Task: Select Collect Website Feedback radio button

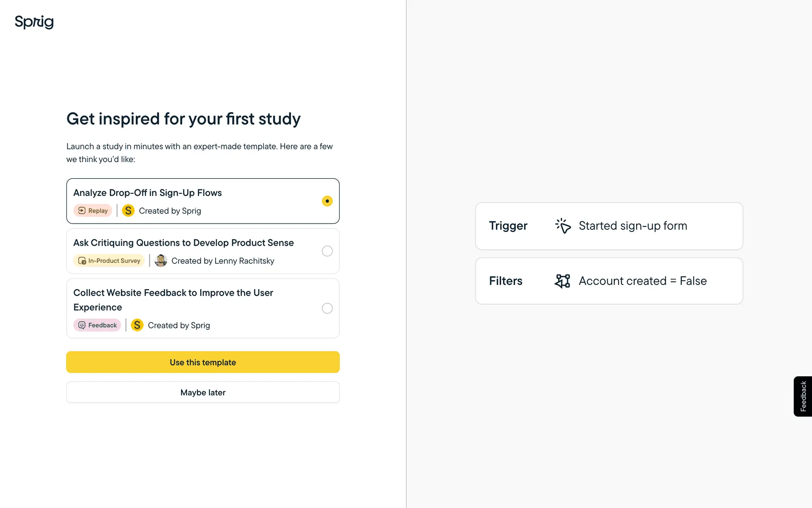Action: click(327, 308)
